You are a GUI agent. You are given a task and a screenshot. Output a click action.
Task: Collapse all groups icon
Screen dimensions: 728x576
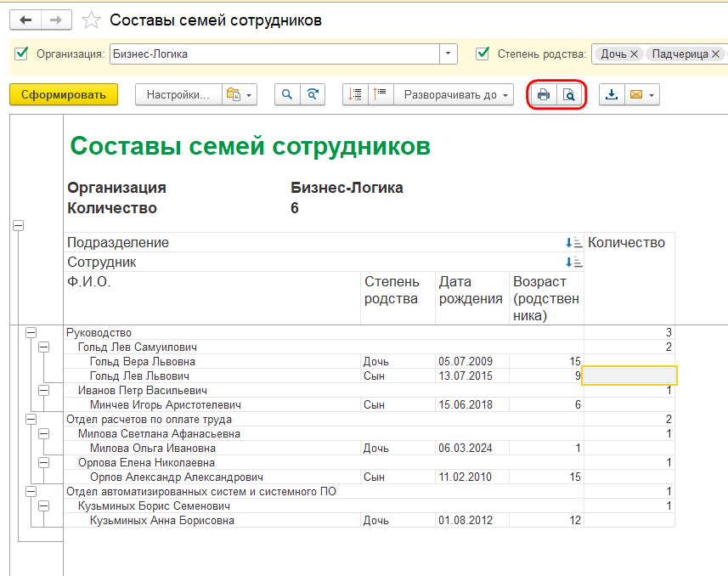tap(355, 95)
